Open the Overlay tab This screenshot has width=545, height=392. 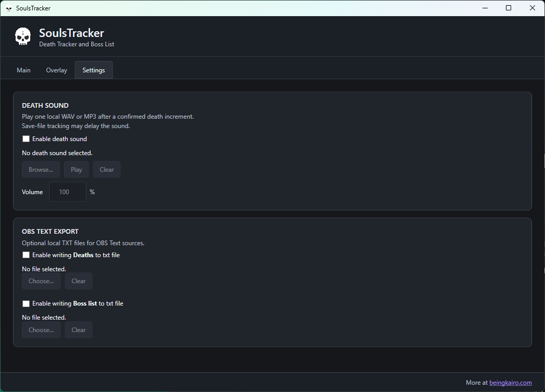coord(57,70)
